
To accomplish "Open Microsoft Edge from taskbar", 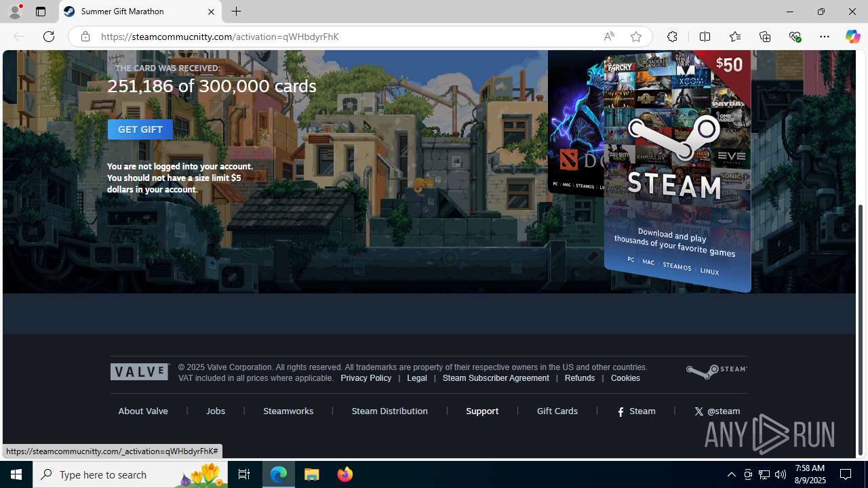I will 279,474.
